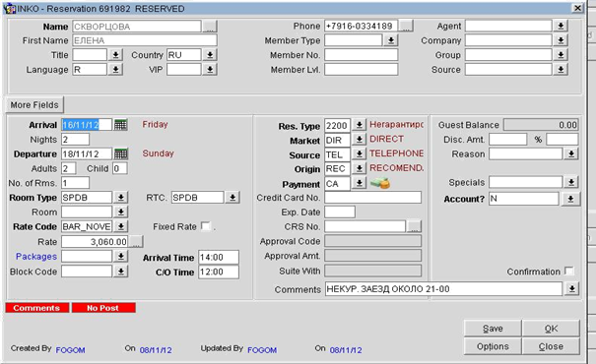Open reservation Options

tap(493, 346)
